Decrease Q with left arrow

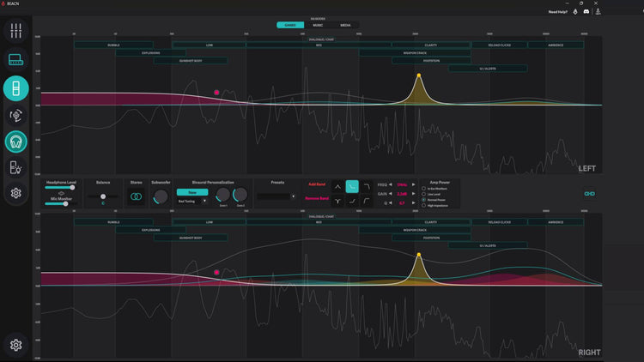[x=391, y=202]
